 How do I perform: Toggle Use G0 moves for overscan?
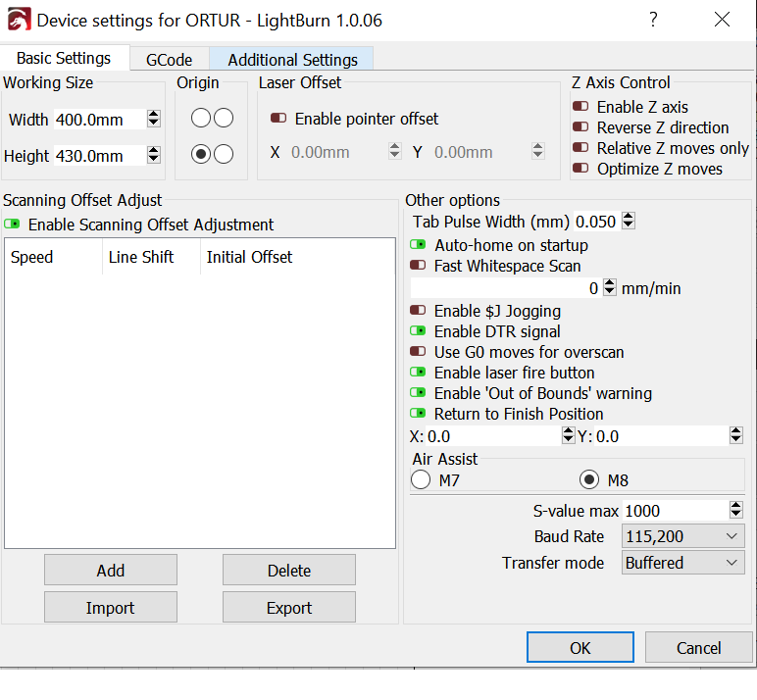click(418, 351)
